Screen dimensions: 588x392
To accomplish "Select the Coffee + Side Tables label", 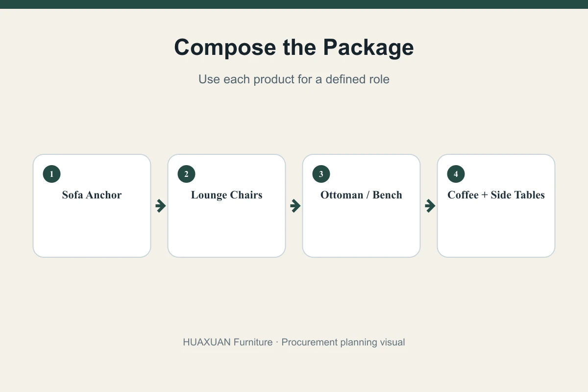I will pos(496,195).
